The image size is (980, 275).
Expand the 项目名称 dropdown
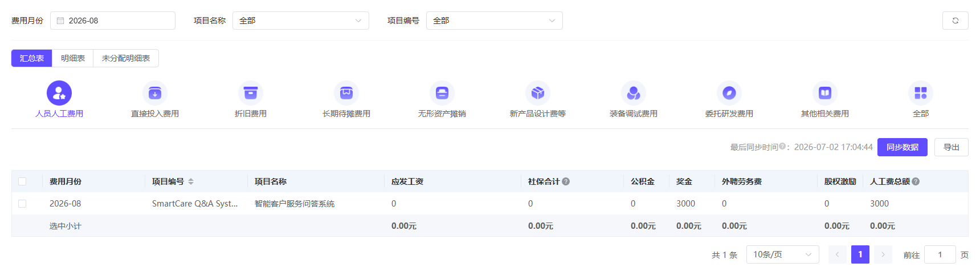[301, 21]
